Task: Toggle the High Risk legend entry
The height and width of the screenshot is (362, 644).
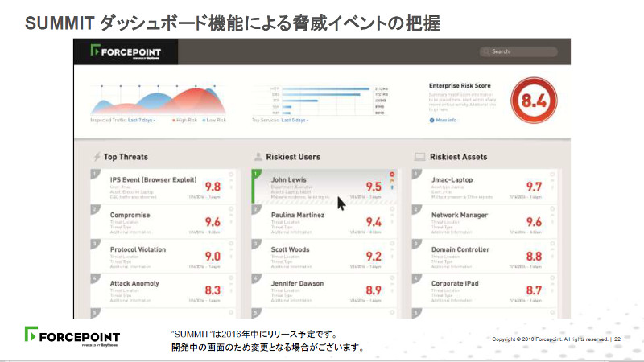Action: point(185,120)
